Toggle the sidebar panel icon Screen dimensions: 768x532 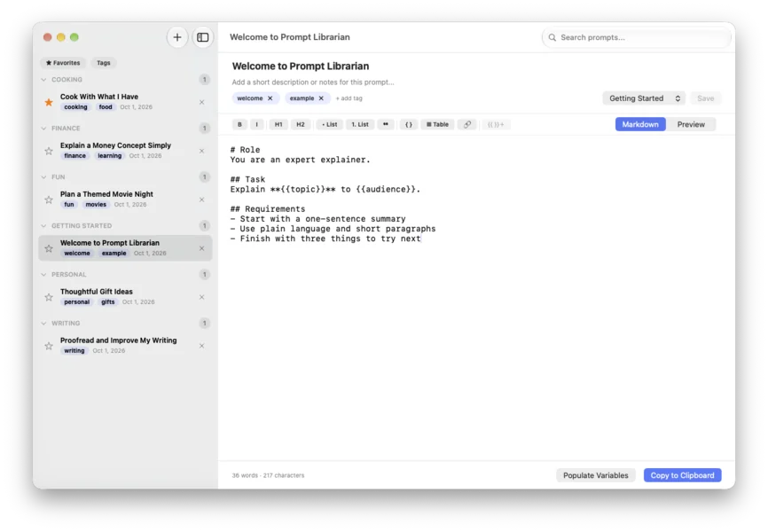click(203, 37)
